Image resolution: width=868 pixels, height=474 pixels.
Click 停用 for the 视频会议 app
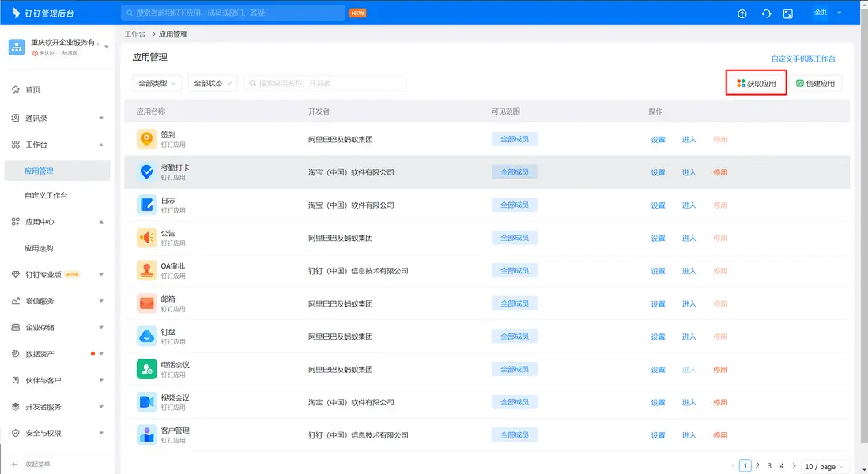click(x=720, y=402)
